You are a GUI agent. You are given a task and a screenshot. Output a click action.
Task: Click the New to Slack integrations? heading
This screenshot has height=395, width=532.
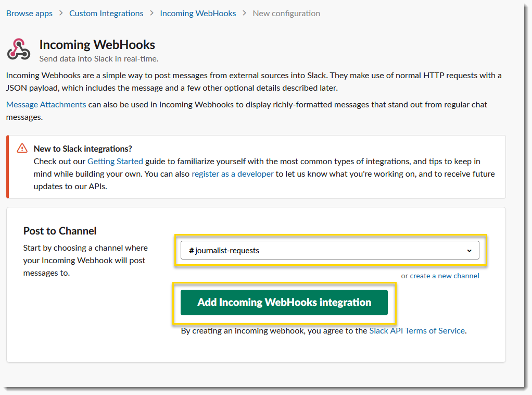[83, 149]
